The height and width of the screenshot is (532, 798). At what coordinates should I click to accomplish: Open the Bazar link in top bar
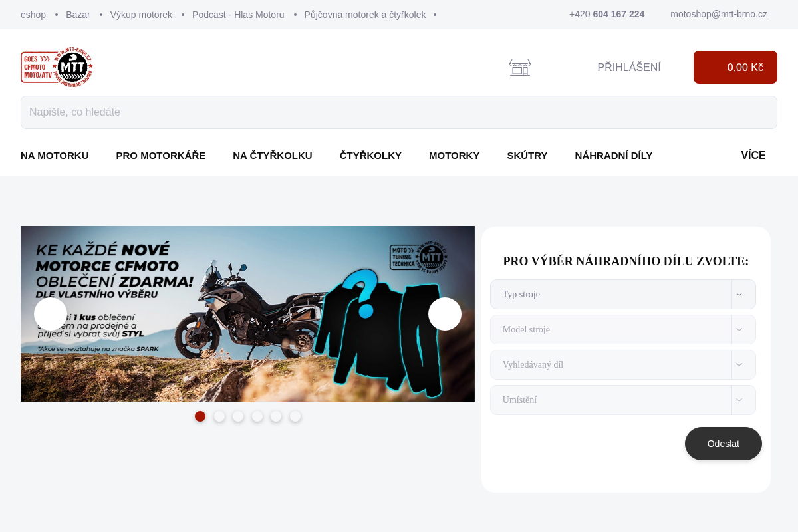tap(78, 15)
